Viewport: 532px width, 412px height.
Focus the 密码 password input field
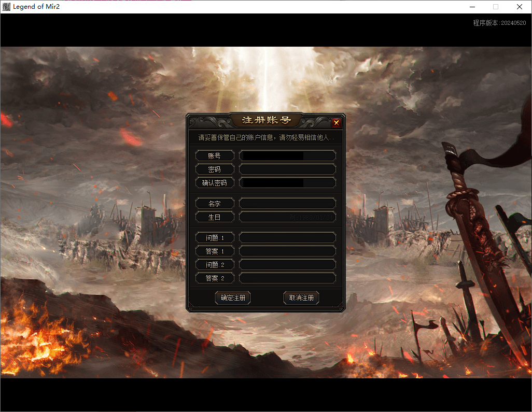tap(287, 169)
